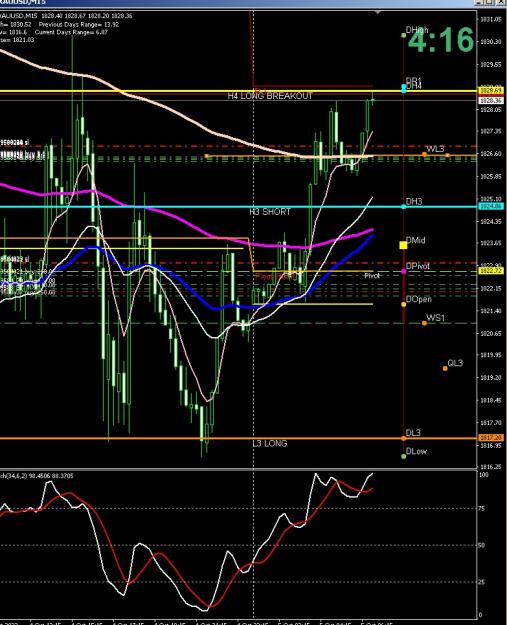The height and width of the screenshot is (625, 507).
Task: Select the L3 LONG level label
Action: point(269,444)
